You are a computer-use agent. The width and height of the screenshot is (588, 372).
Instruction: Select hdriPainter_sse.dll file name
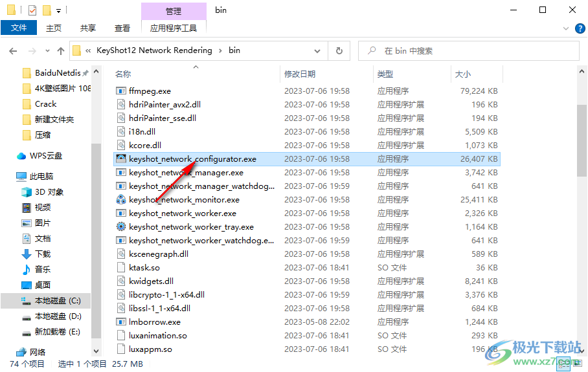click(163, 118)
